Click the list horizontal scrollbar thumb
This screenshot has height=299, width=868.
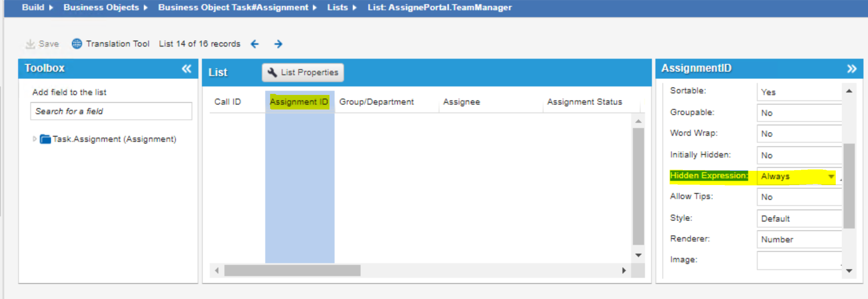(x=292, y=271)
